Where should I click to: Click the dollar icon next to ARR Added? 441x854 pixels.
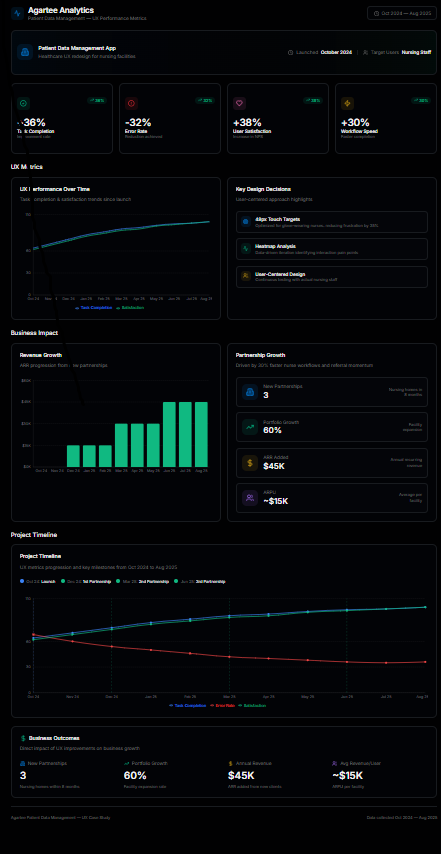250,463
